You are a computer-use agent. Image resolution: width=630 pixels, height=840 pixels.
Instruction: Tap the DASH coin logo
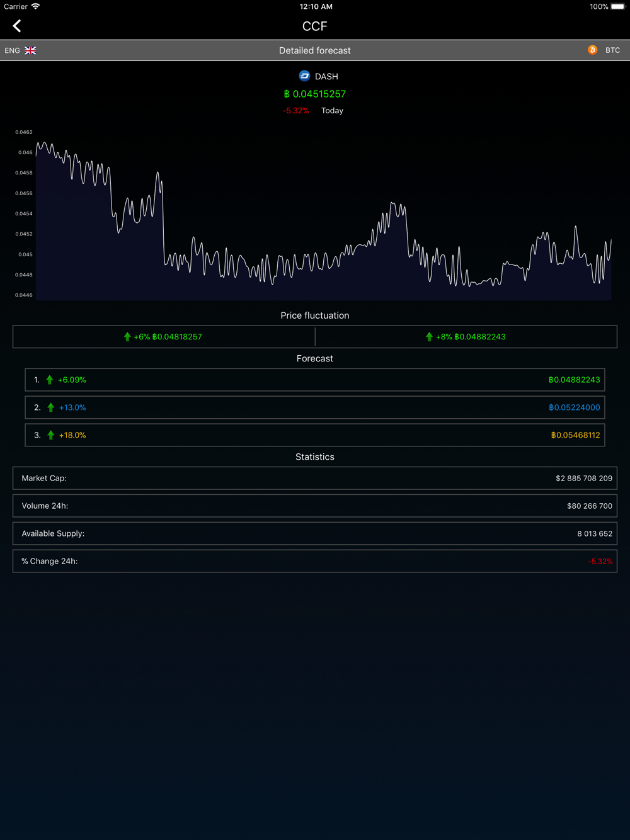(304, 76)
